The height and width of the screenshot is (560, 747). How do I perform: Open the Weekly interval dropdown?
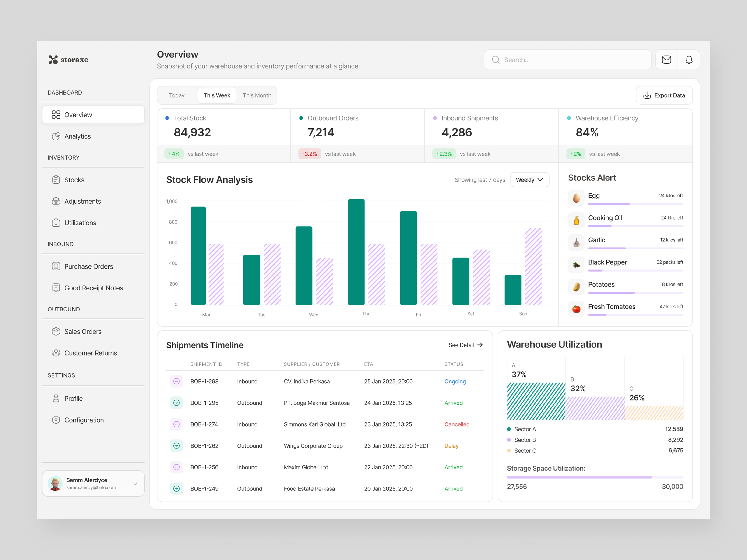pos(529,180)
